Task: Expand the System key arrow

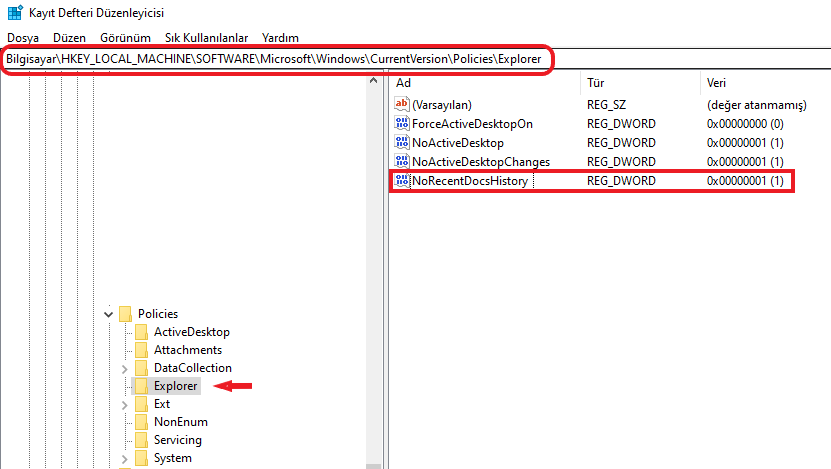Action: point(124,458)
